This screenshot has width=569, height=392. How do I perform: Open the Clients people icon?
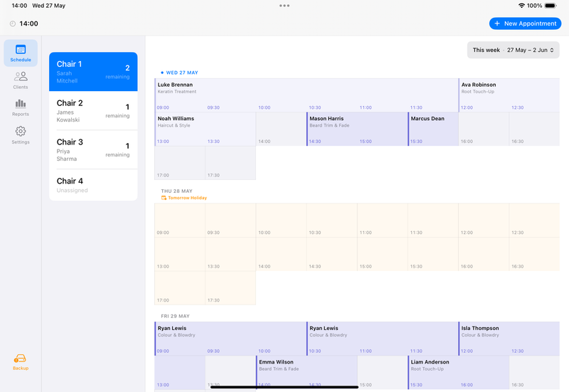[21, 76]
